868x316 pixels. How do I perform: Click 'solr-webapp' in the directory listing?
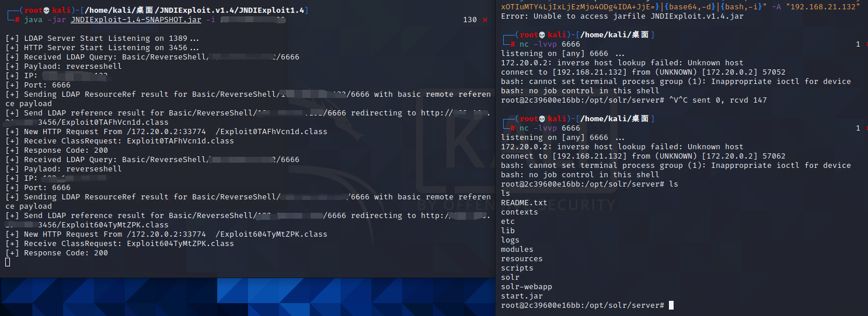click(527, 287)
